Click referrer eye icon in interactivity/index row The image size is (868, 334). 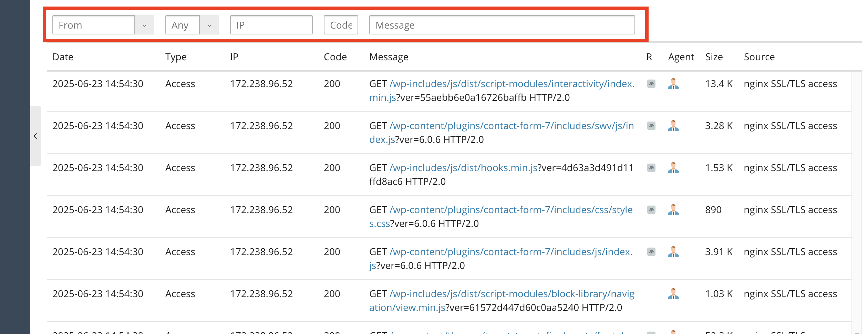coord(651,84)
